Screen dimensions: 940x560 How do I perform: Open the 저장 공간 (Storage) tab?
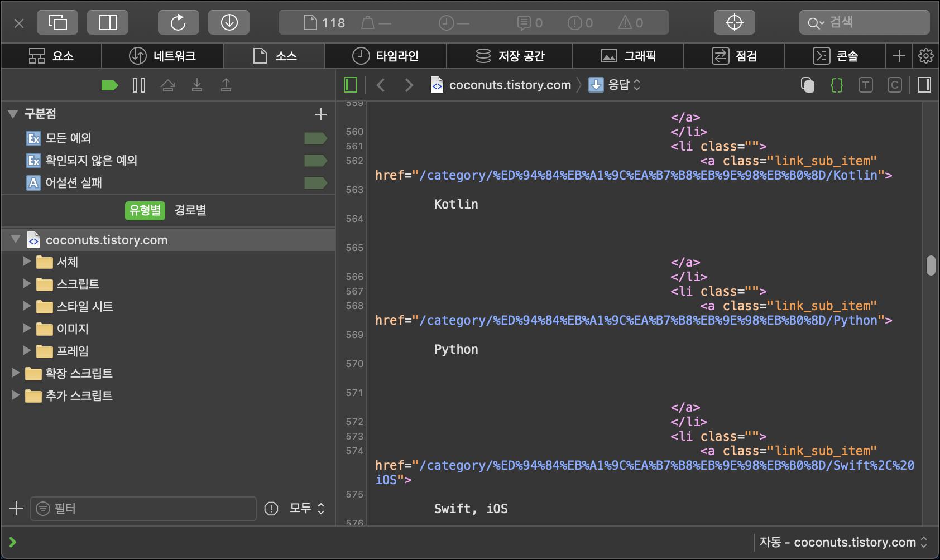510,56
